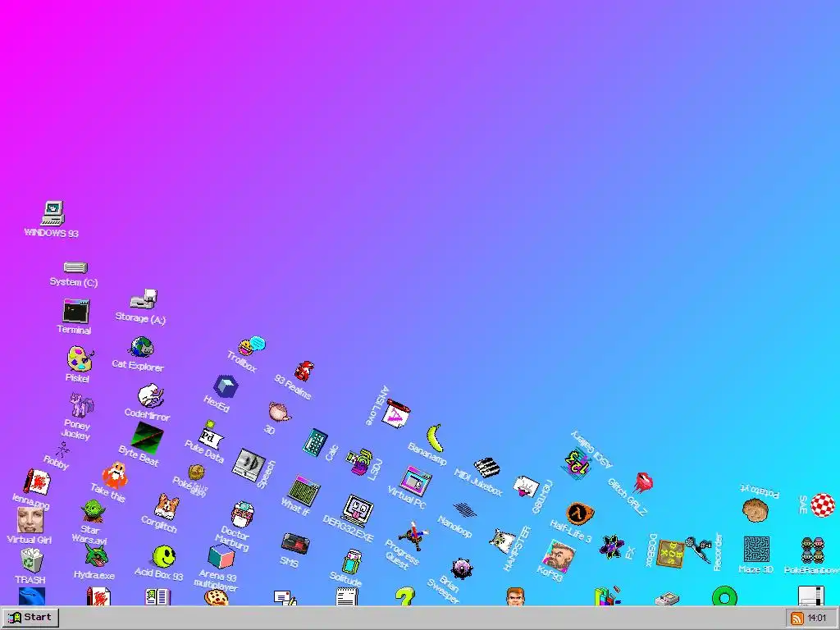This screenshot has height=630, width=840.
Task: Open the HAMPSTER icon
Action: pyautogui.click(x=503, y=541)
